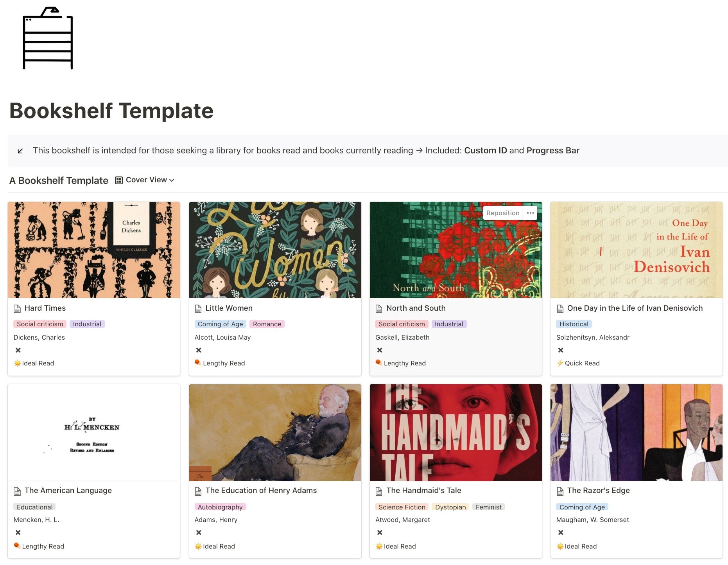Click page icon beside The Education of Henry Adams
This screenshot has height=565, width=728.
[198, 491]
